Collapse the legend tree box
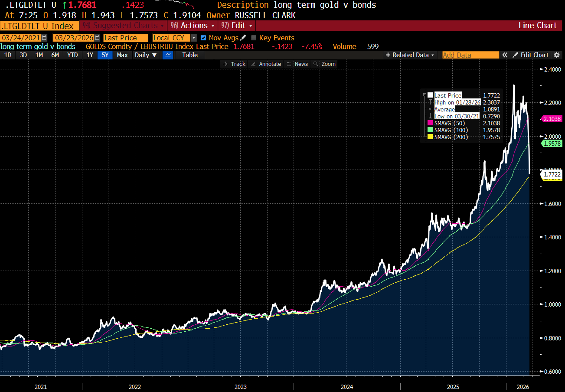Image resolution: width=565 pixels, height=392 pixels. 424,95
